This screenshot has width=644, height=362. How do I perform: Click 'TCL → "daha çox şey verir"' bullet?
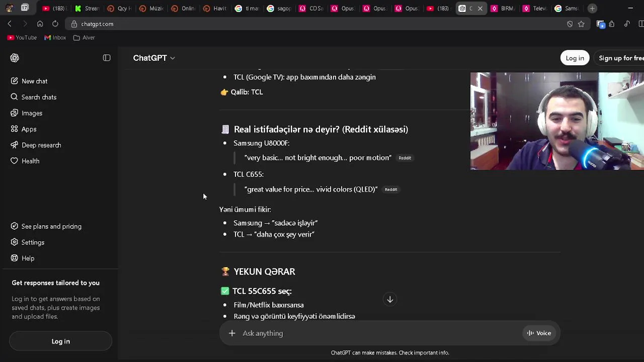[x=274, y=234]
